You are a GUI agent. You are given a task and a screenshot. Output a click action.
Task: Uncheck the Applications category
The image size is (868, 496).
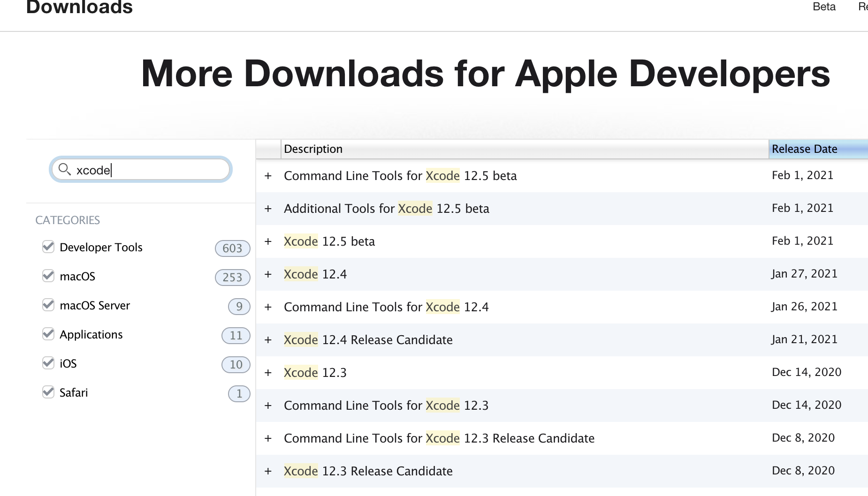click(x=48, y=334)
